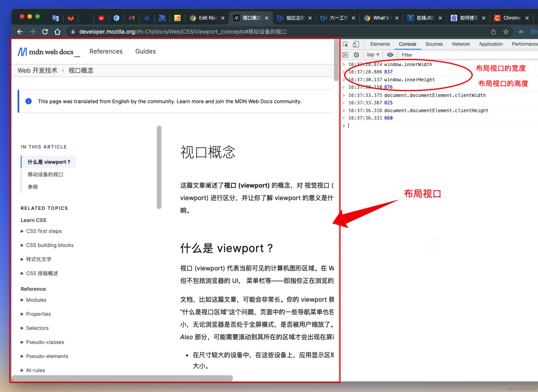
Task: Switch to the Network tab
Action: click(461, 44)
